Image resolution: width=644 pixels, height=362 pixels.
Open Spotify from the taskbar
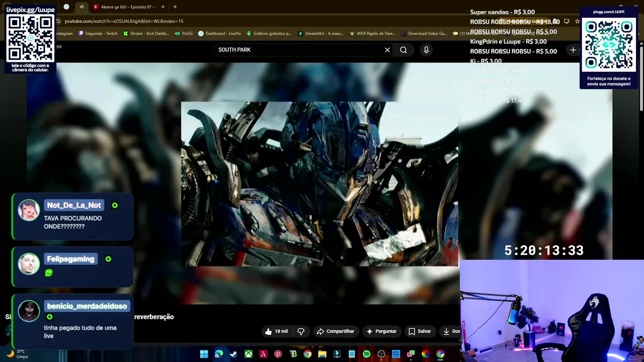(366, 354)
